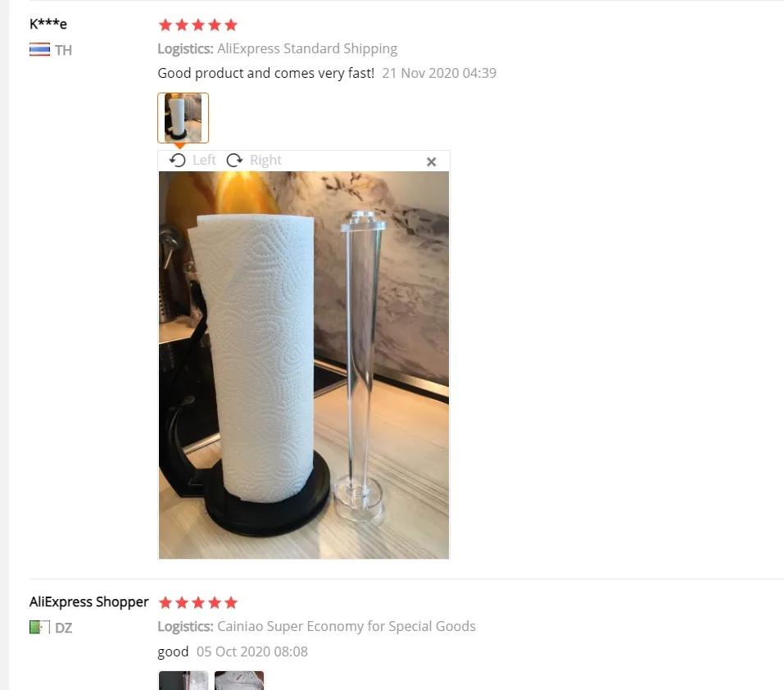The image size is (784, 690).
Task: Click the rotate Right arrow icon
Action: coord(234,160)
